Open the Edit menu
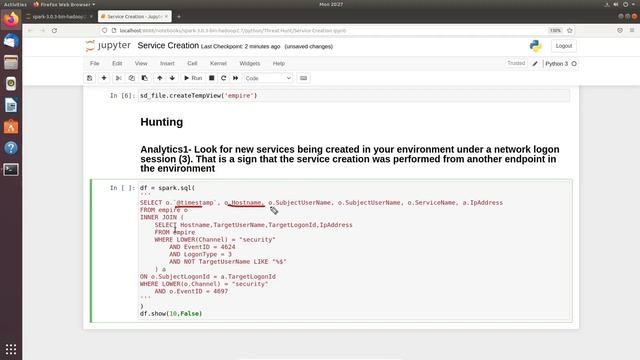Image resolution: width=640 pixels, height=360 pixels. coord(117,63)
